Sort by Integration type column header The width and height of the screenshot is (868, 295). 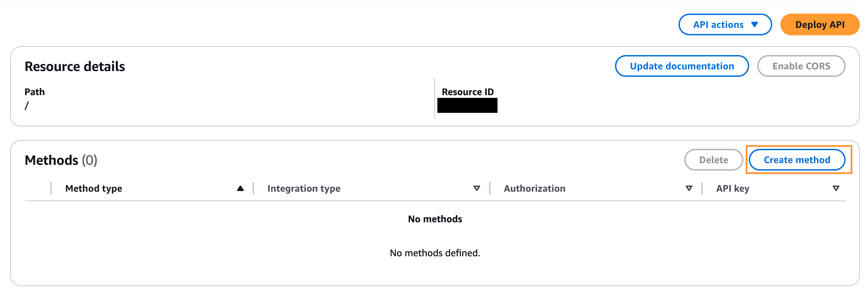coord(304,188)
